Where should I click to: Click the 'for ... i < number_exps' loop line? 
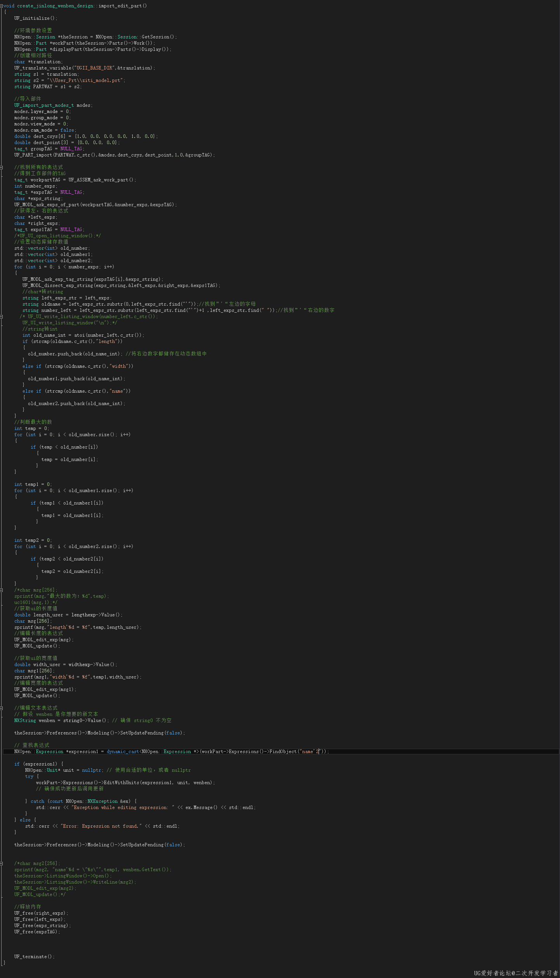pos(64,267)
